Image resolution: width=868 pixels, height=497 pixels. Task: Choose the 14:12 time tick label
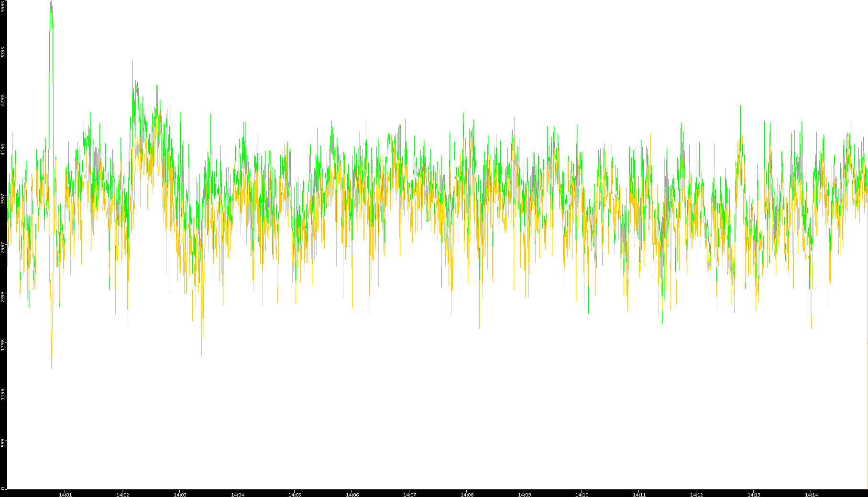tap(696, 494)
